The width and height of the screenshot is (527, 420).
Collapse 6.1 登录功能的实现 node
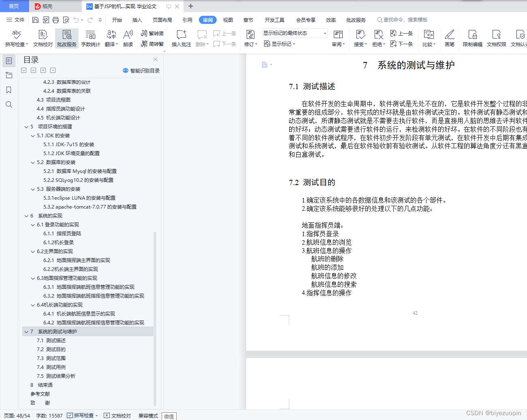point(33,225)
